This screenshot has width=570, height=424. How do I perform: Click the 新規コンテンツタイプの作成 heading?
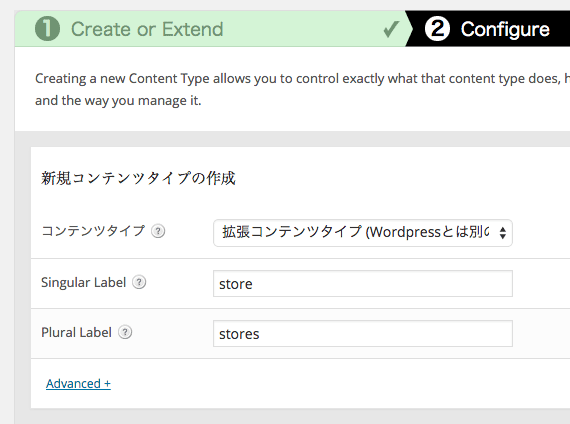pos(138,178)
